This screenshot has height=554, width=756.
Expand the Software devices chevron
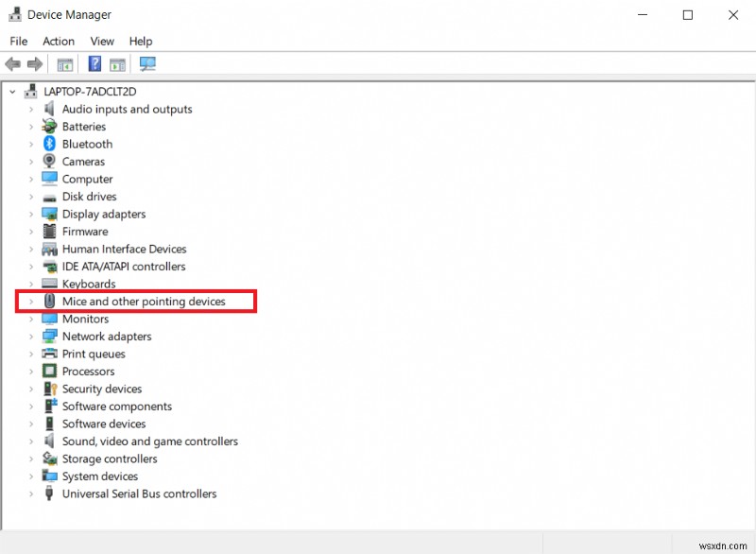tap(31, 424)
